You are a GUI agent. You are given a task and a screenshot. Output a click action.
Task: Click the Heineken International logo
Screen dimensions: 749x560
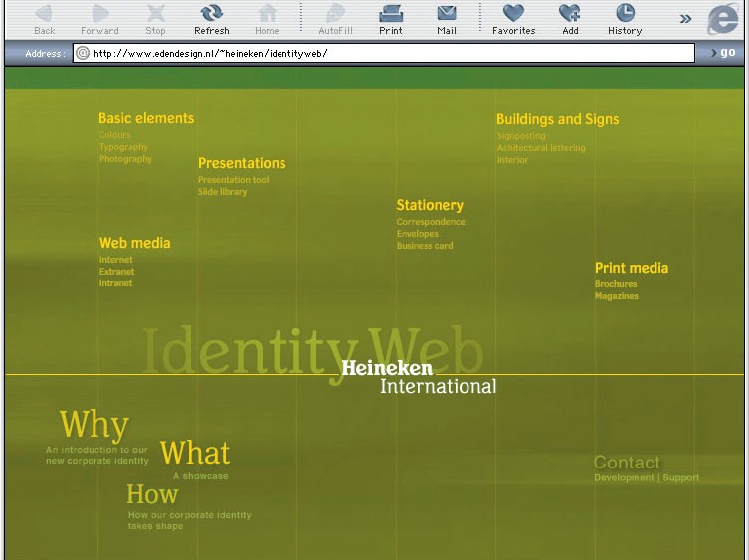[x=419, y=377]
